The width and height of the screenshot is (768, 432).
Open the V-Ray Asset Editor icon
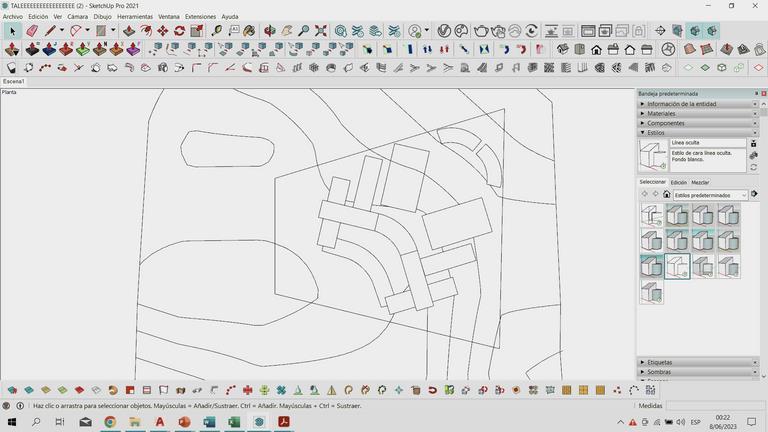click(x=444, y=31)
